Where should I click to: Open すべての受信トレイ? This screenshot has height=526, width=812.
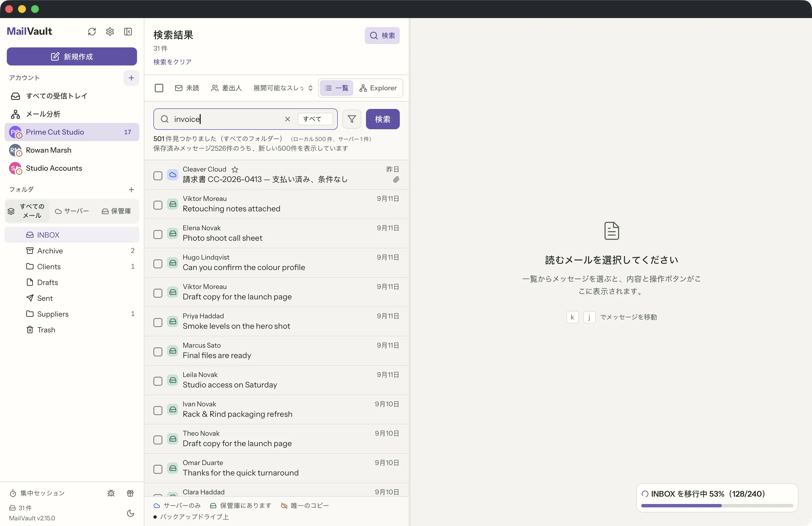pos(72,96)
